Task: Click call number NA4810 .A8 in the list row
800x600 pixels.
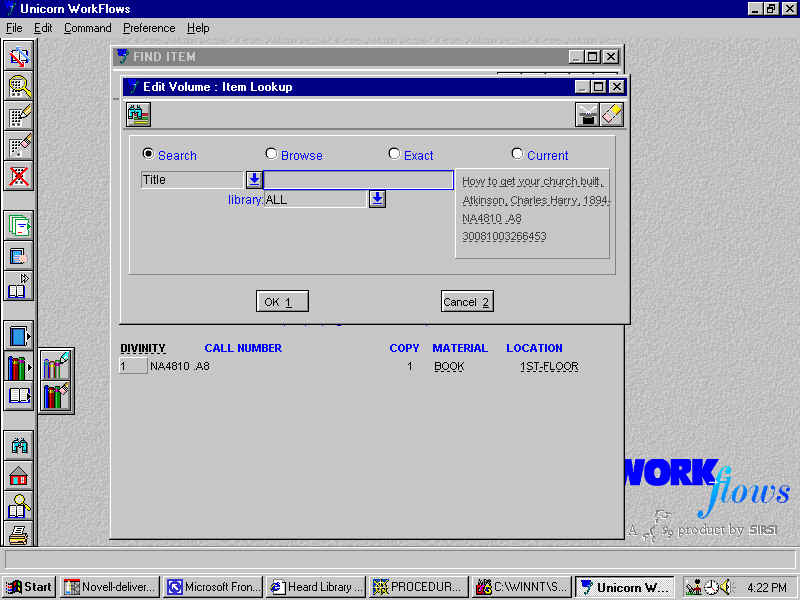Action: click(180, 366)
